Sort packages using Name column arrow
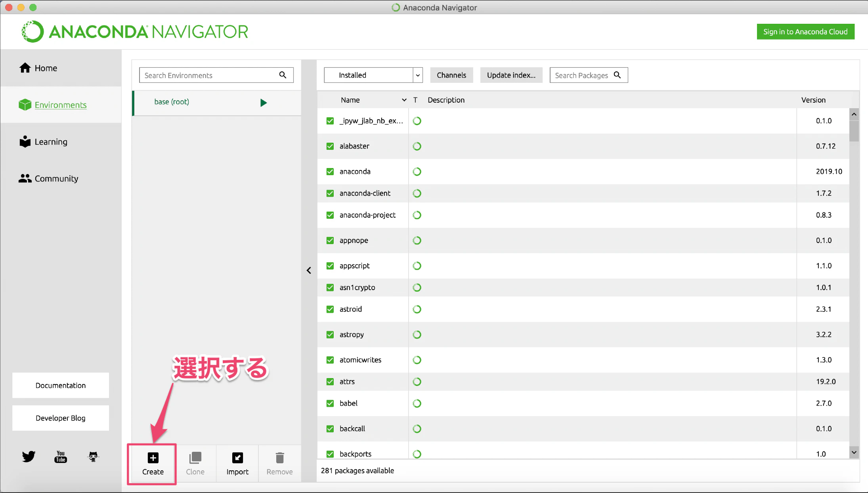 coord(404,100)
